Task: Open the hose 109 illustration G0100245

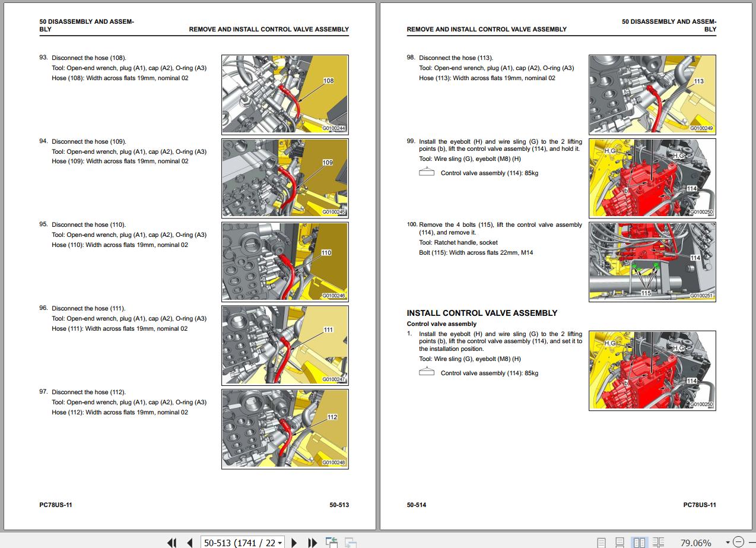Action: click(x=285, y=178)
